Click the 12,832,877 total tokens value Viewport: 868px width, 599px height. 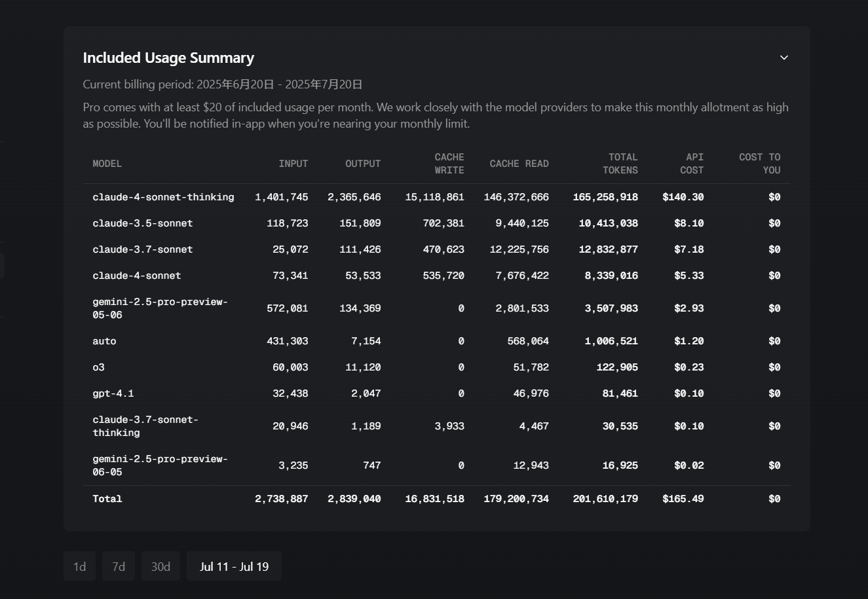coord(609,249)
